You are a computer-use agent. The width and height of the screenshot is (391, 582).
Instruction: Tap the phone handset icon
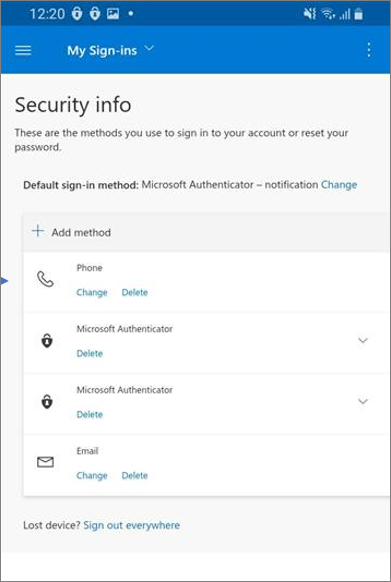(x=45, y=279)
